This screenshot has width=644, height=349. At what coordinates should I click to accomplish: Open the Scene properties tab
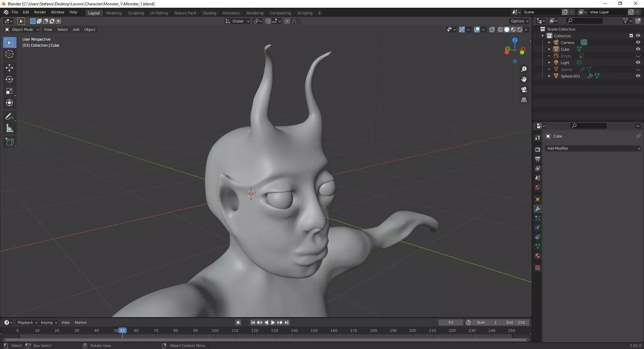[x=538, y=178]
